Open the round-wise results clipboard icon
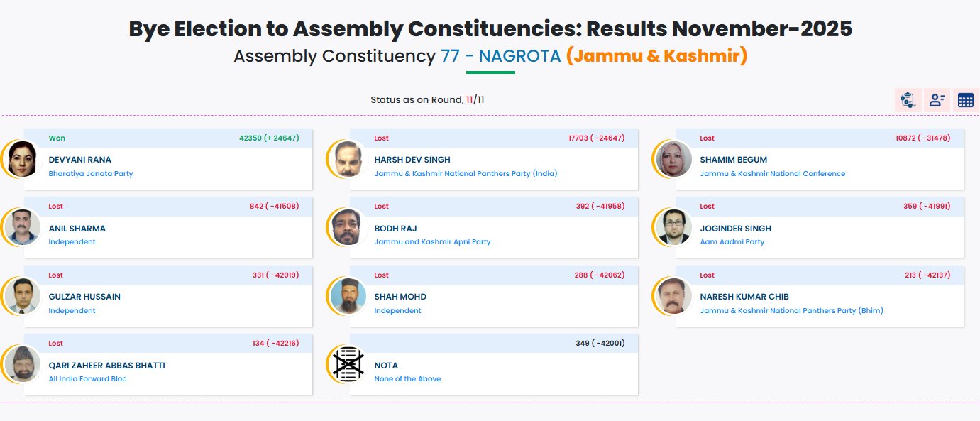 click(x=908, y=100)
